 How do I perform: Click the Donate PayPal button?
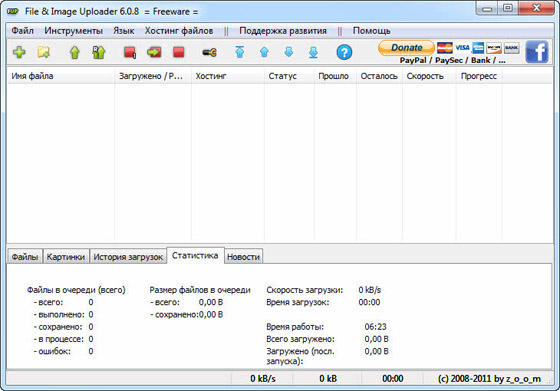pyautogui.click(x=406, y=47)
